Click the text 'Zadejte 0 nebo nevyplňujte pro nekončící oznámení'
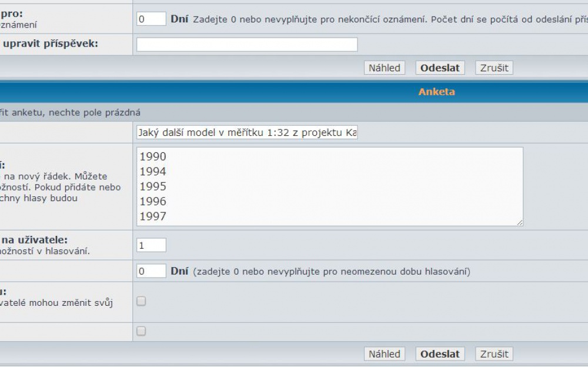 click(x=310, y=19)
